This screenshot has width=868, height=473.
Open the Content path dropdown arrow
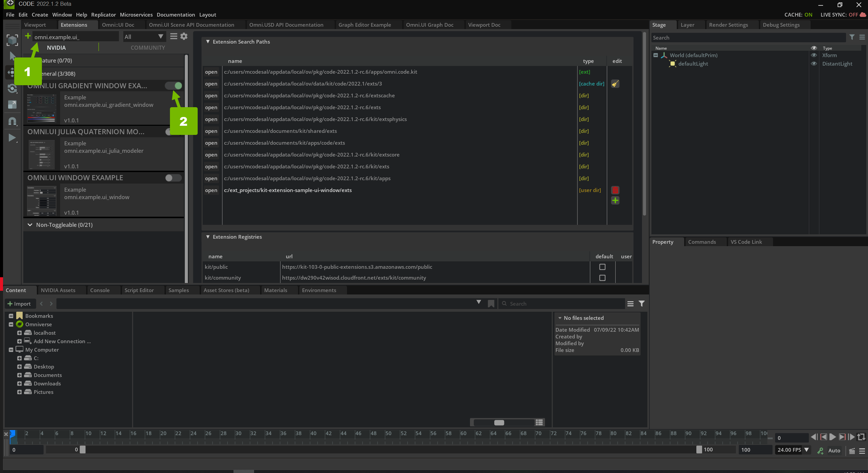[478, 302]
